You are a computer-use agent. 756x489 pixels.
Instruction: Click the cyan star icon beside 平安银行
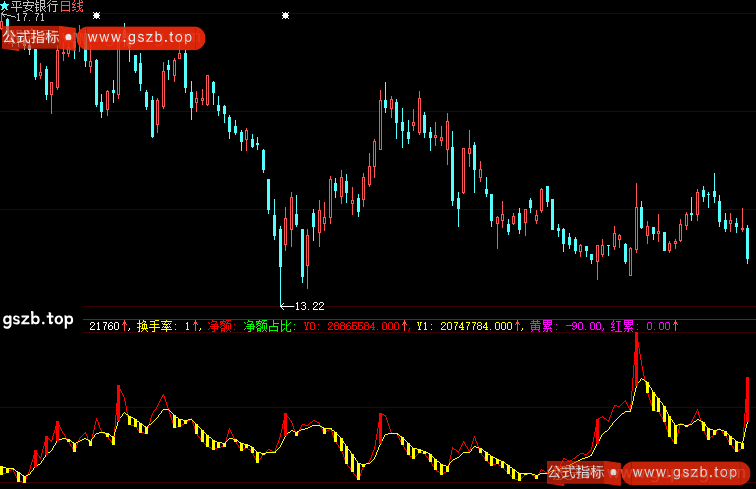5,6
